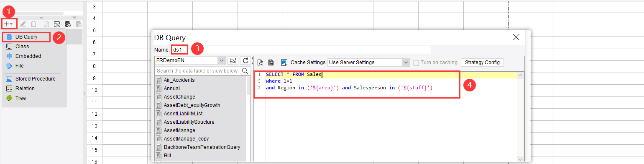Click the dataset Name input field

click(x=301, y=49)
